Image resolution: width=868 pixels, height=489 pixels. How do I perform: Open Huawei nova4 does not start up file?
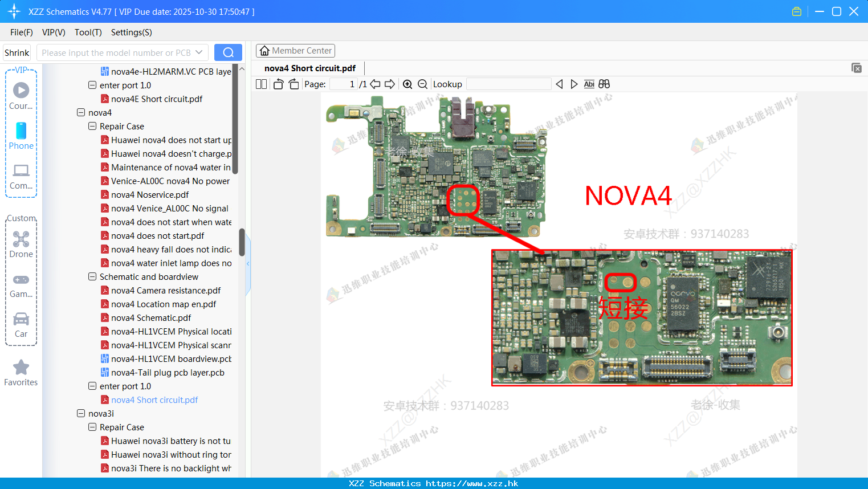[171, 140]
